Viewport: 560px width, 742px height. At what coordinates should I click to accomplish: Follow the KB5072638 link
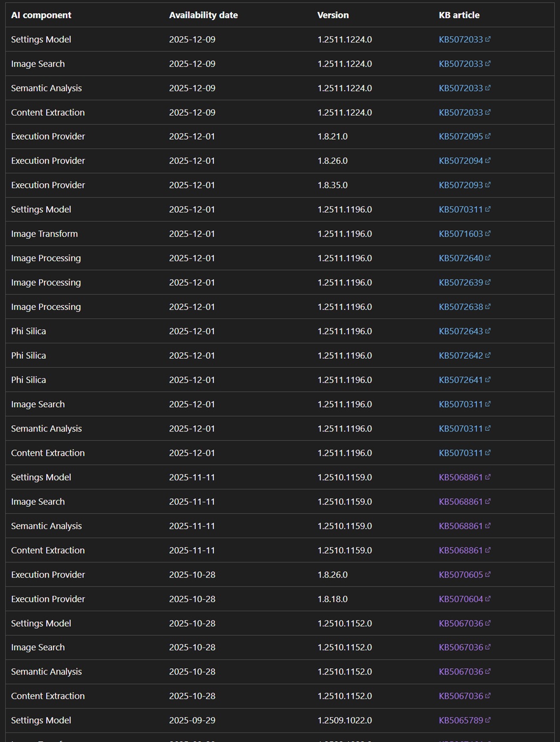click(x=460, y=307)
